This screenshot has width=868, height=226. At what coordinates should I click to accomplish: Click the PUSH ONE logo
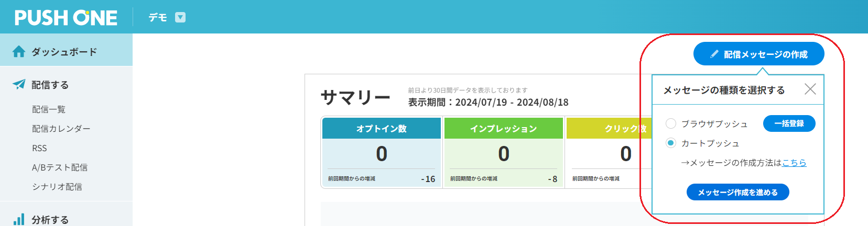click(66, 18)
